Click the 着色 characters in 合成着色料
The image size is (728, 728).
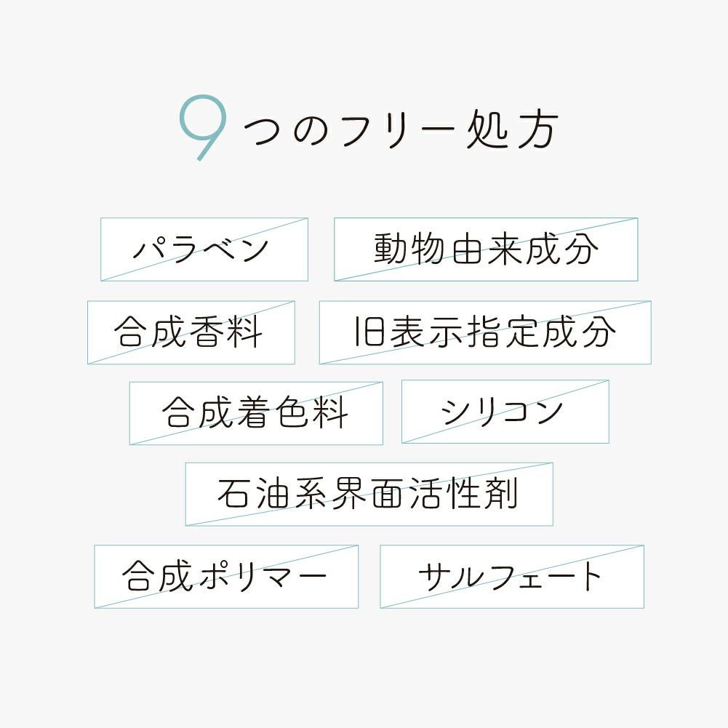274,412
